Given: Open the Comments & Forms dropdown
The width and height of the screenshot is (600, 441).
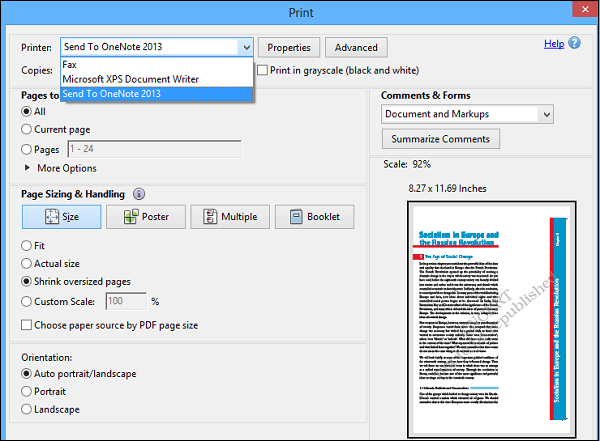Looking at the screenshot, I should click(x=467, y=114).
